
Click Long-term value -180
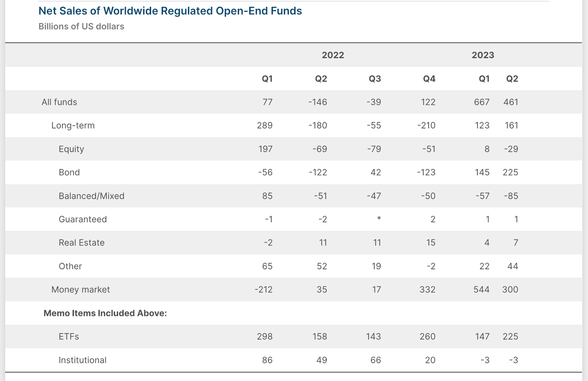318,126
